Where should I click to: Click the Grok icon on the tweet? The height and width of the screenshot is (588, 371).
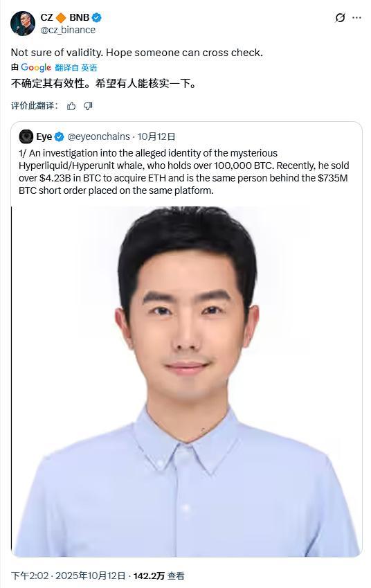click(340, 17)
